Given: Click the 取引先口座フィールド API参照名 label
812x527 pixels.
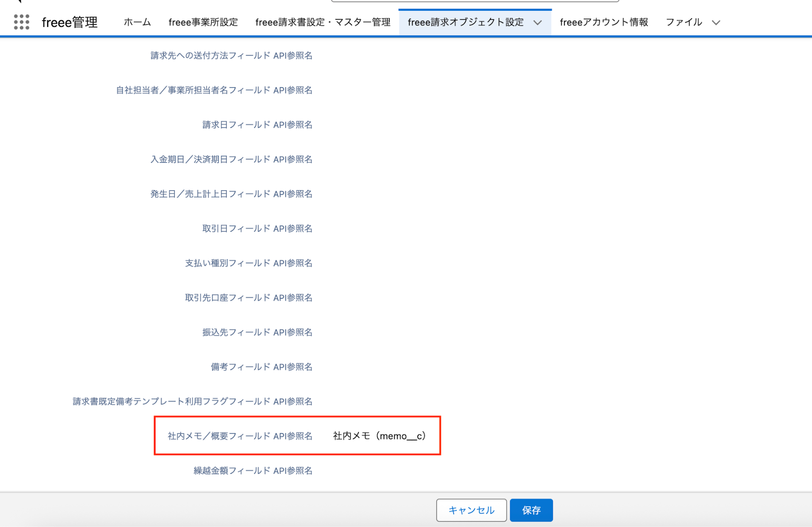Looking at the screenshot, I should (249, 298).
